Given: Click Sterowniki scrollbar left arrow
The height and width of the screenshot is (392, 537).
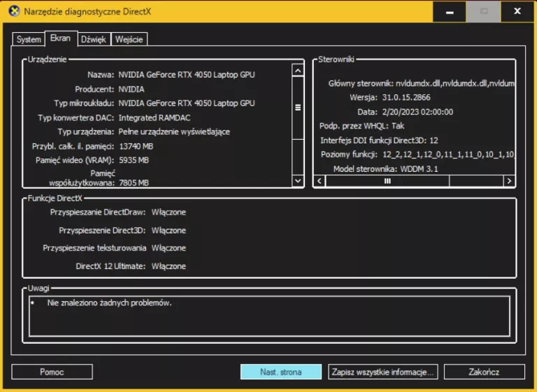Looking at the screenshot, I should [320, 181].
